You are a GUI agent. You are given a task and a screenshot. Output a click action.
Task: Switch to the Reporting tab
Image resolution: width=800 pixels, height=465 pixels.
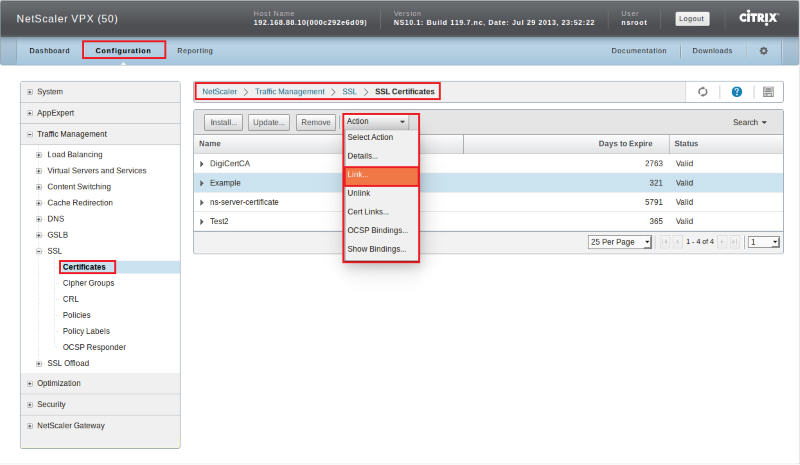(195, 51)
